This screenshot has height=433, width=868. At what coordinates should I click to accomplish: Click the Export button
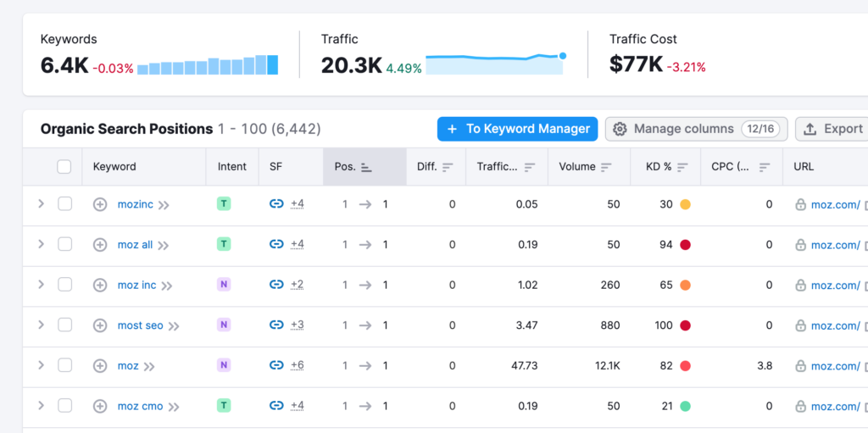pyautogui.click(x=832, y=129)
